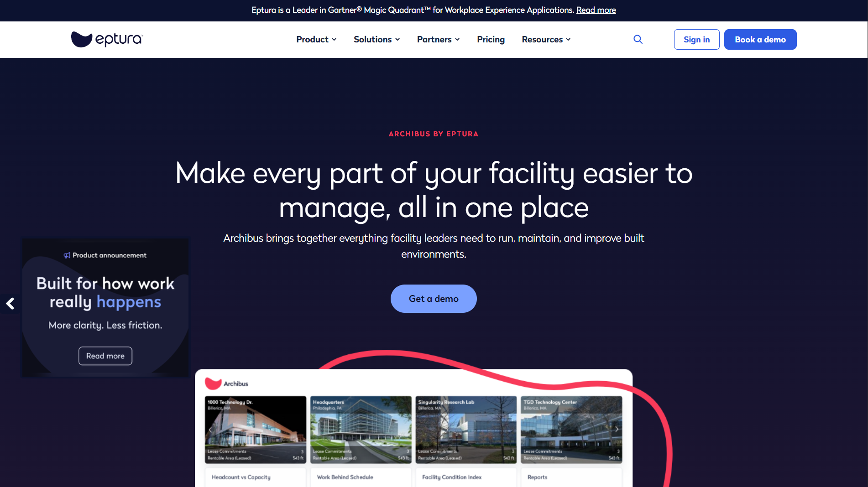Click the Eptura logo
The width and height of the screenshot is (868, 487).
[x=107, y=39]
